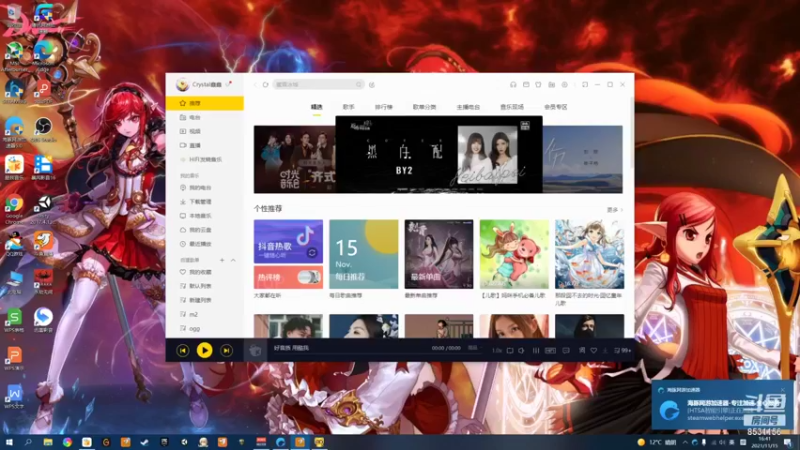Screen dimensions: 800x450
Task: Open the message envelope icon in top bar
Action: tap(526, 85)
